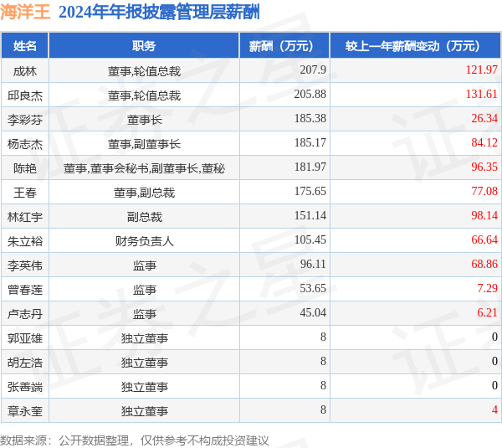Click the name cell 林红宇

point(25,217)
